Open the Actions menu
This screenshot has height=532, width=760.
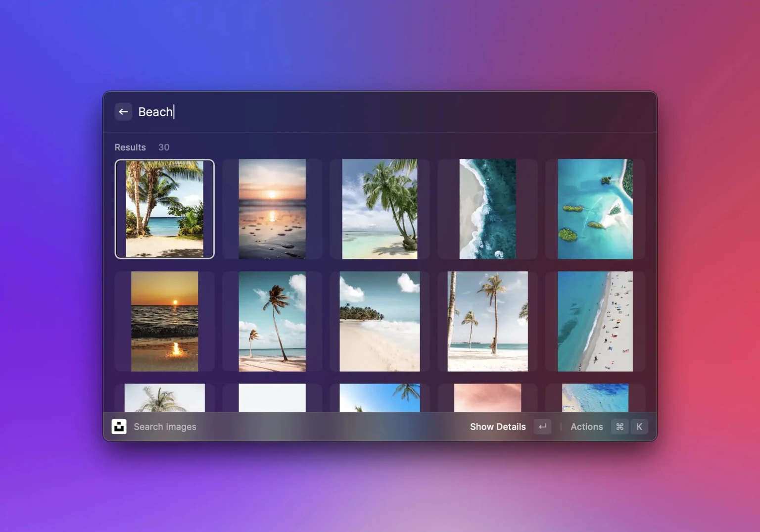click(587, 427)
